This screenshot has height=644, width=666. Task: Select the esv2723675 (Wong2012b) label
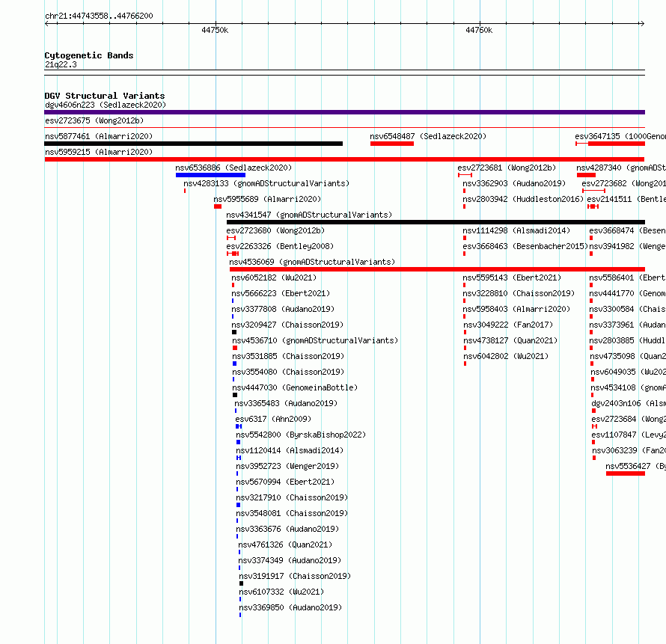coord(94,120)
